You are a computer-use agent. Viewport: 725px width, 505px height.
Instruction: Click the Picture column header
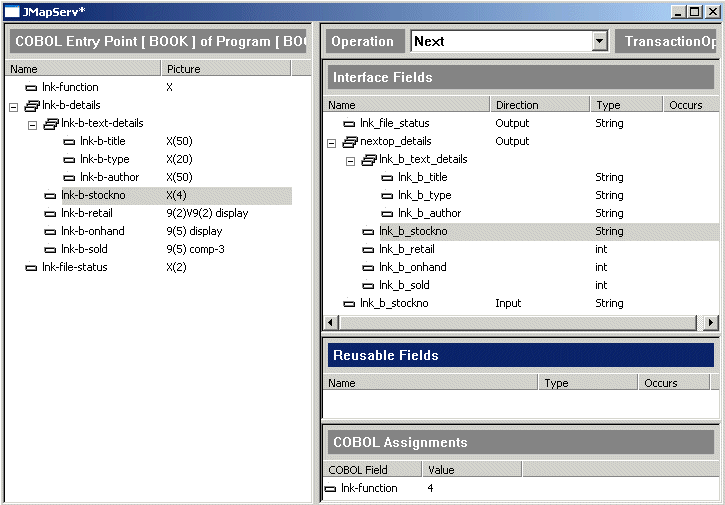point(183,69)
